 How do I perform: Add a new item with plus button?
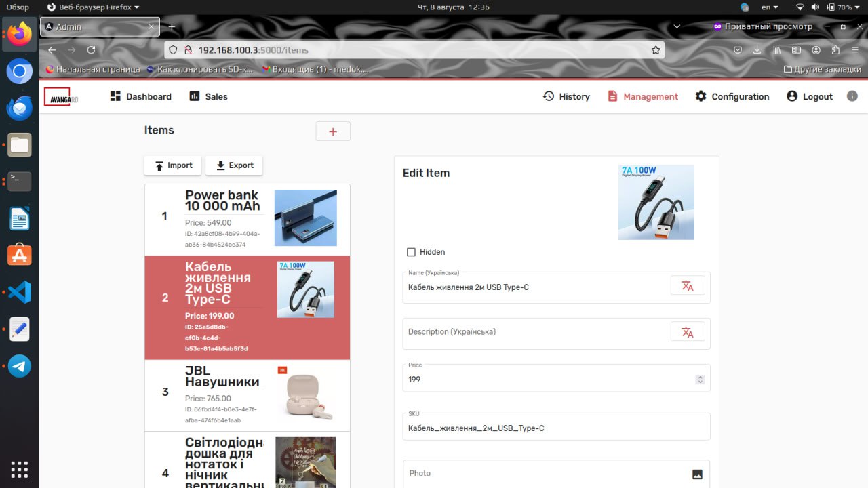333,131
